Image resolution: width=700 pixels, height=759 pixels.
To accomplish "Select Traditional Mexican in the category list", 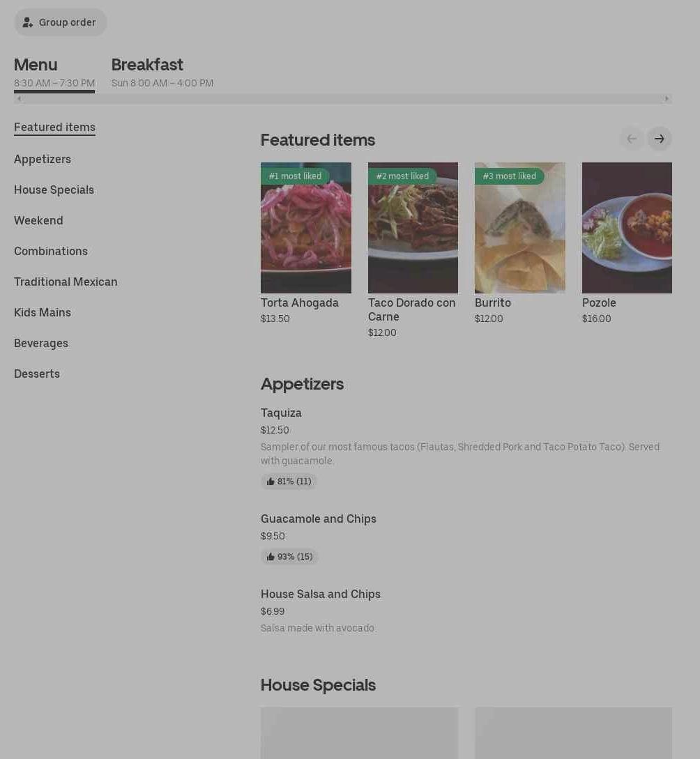I will (66, 282).
